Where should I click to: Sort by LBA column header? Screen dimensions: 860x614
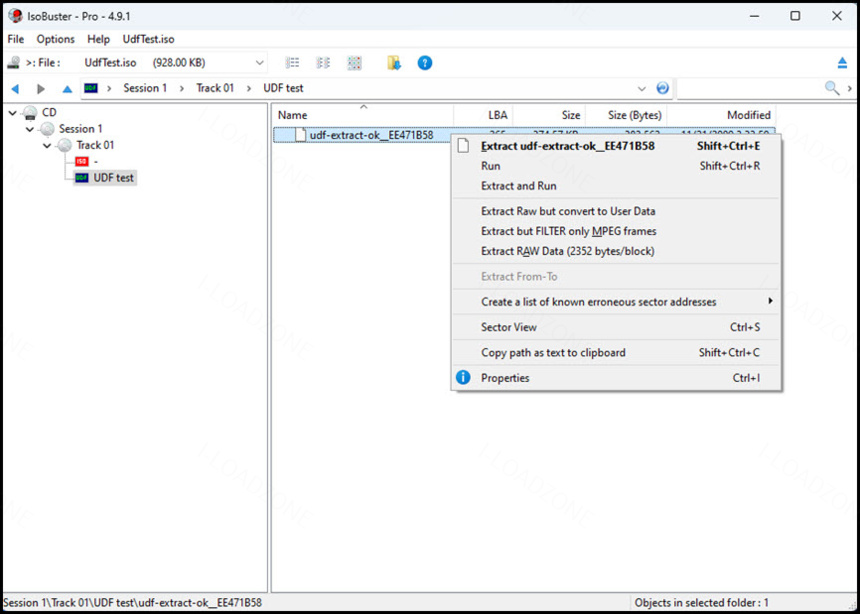click(x=483, y=115)
